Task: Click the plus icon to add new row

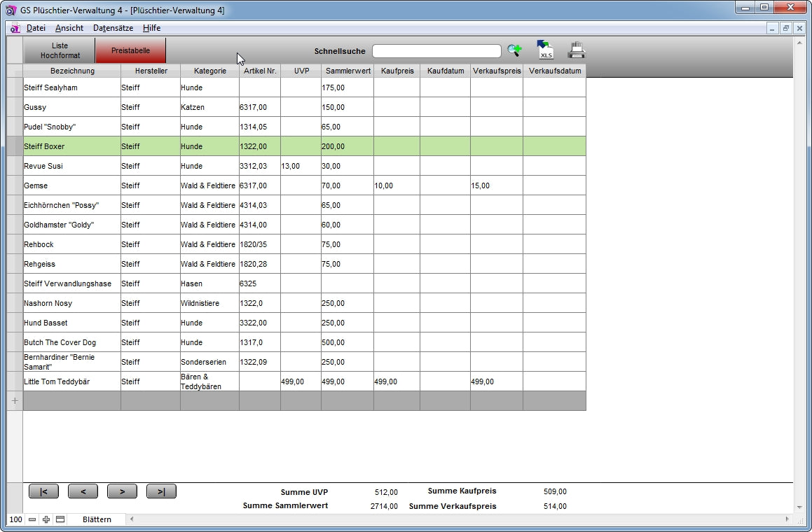Action: pos(15,400)
